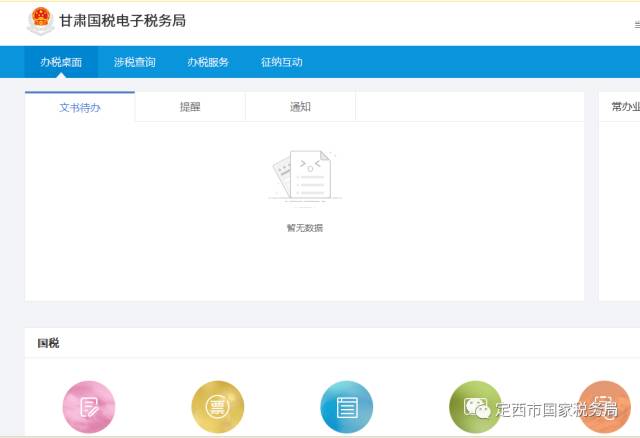Click the 甘肃国税电子税务局 title
The width and height of the screenshot is (640, 438).
[123, 20]
